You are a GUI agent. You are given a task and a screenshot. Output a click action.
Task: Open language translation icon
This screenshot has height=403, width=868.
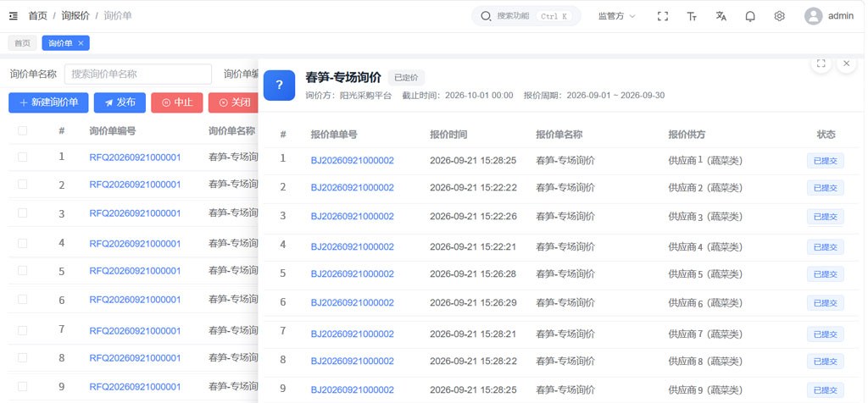tap(721, 16)
